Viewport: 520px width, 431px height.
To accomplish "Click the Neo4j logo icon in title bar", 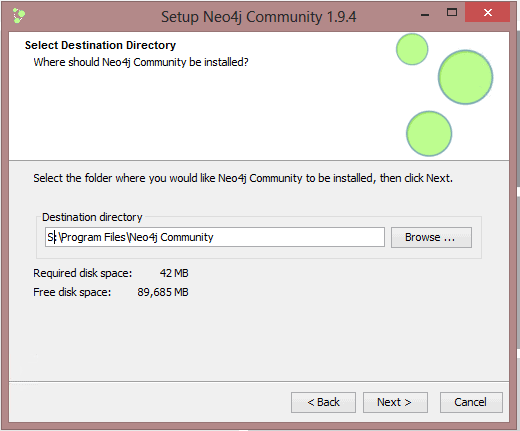I will pos(18,16).
